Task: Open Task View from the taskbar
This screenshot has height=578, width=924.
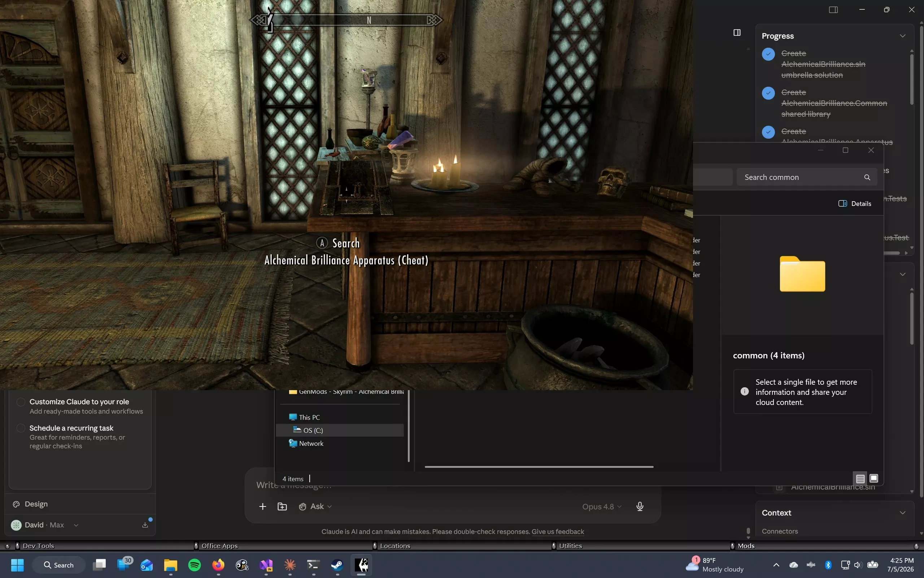Action: [x=99, y=565]
